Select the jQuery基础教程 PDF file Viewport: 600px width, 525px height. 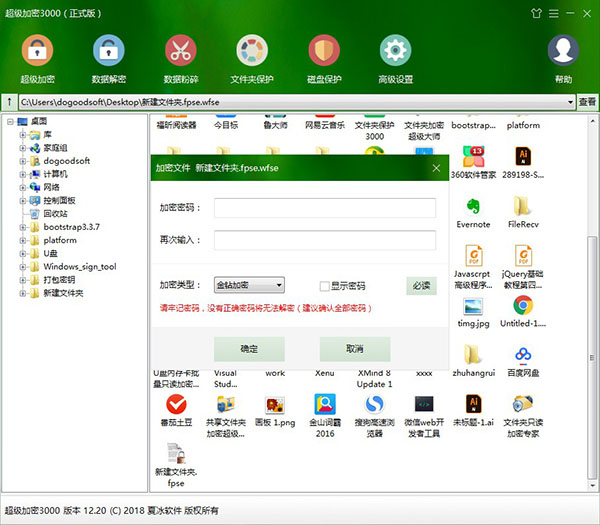coord(523,267)
